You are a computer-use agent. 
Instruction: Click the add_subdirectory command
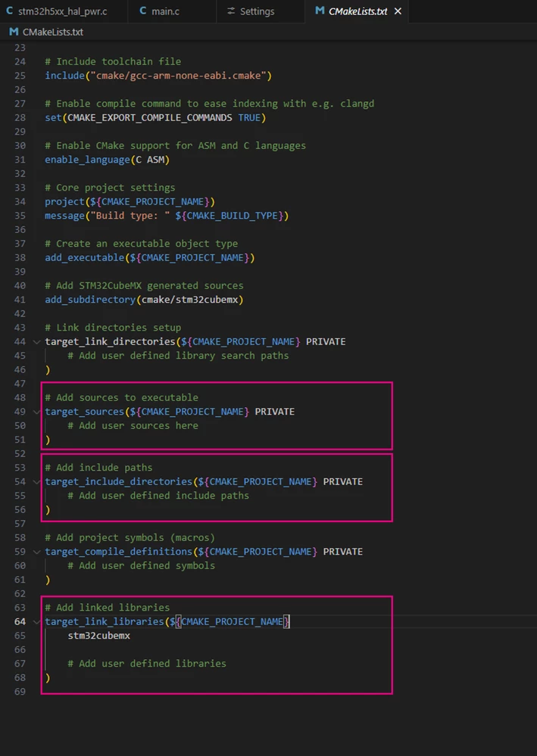[90, 300]
